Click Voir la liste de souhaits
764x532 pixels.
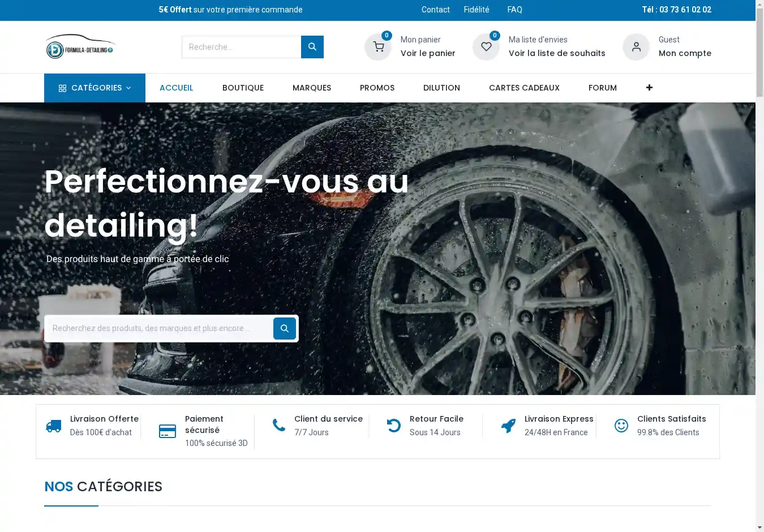point(556,53)
